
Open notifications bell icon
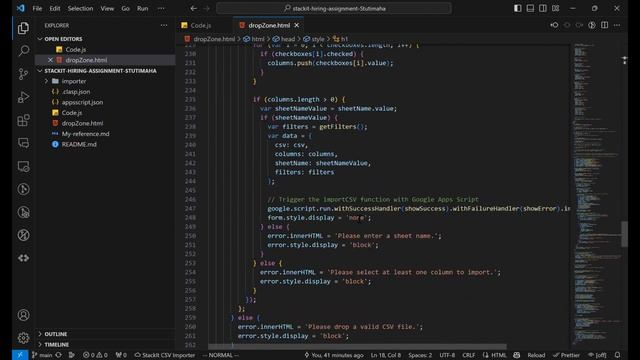pyautogui.click(x=618, y=355)
